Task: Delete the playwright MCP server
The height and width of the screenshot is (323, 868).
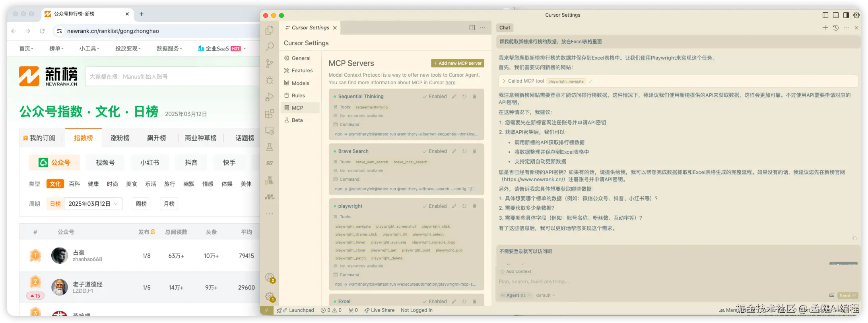Action: point(474,206)
